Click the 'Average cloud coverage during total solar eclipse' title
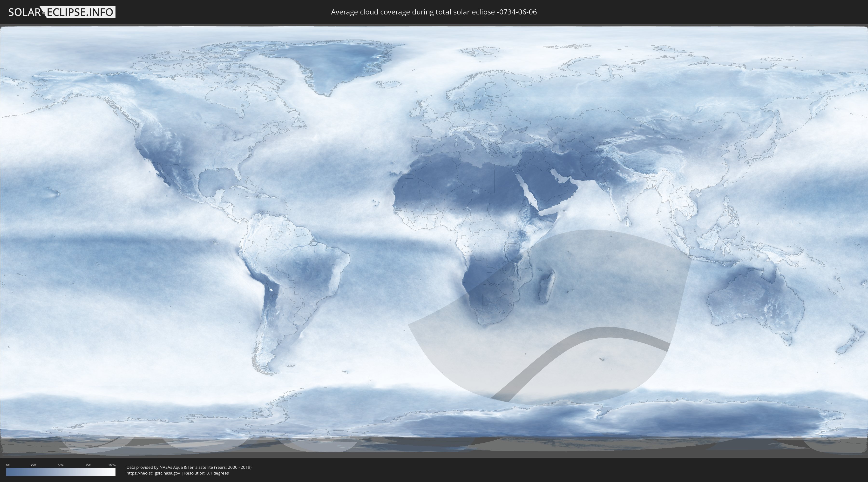Screen dimensions: 868x482 [434, 12]
